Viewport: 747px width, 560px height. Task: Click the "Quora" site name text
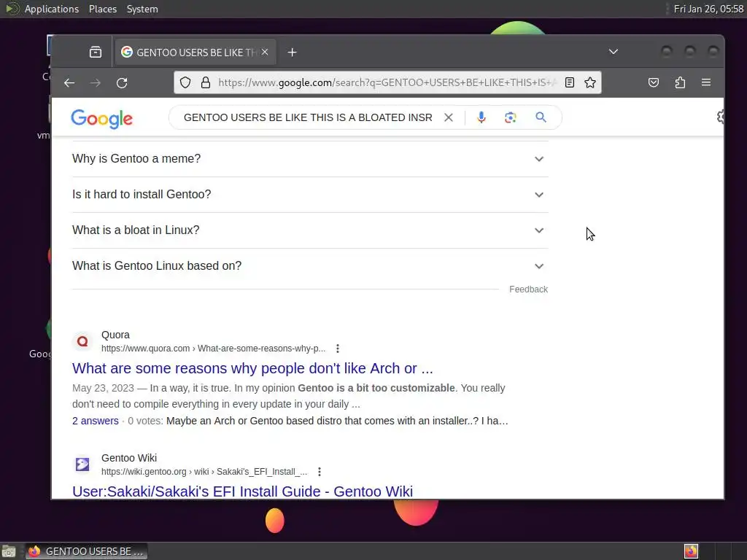click(x=115, y=335)
